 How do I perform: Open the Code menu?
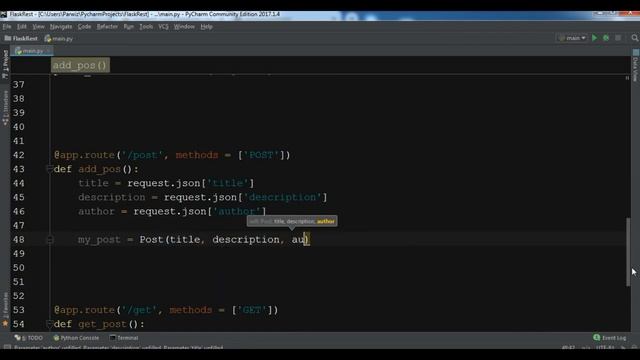click(84, 27)
